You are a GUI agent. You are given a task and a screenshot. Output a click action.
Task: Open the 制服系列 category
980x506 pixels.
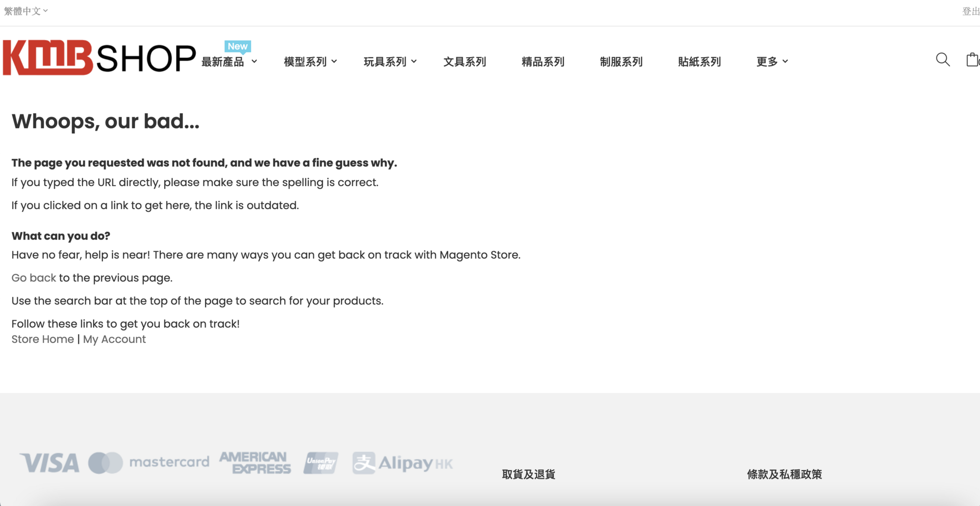tap(621, 62)
